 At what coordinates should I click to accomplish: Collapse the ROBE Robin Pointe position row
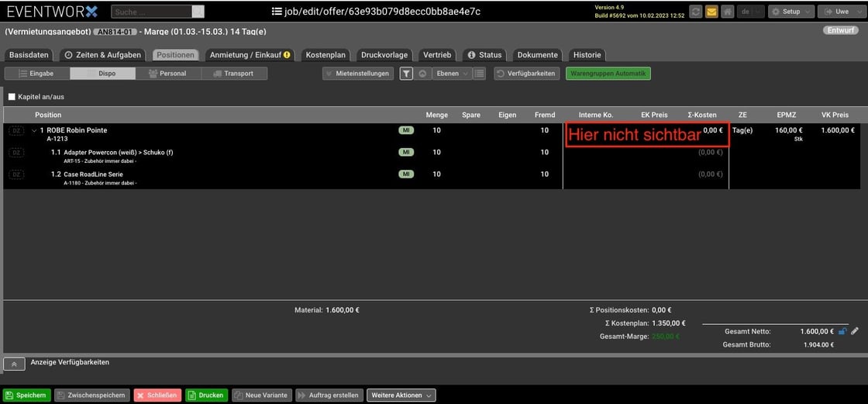click(33, 130)
